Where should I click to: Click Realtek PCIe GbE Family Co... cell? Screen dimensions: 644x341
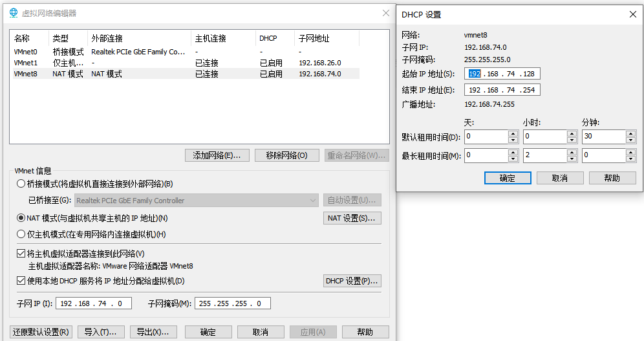click(138, 52)
